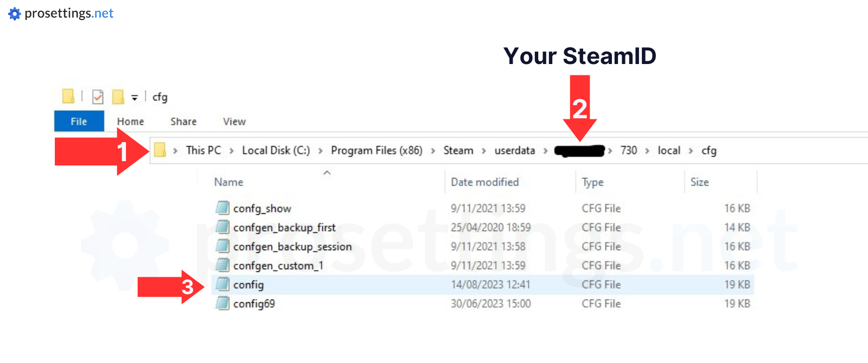This screenshot has width=868, height=363.
Task: Expand the chevron after userdata in address bar
Action: click(545, 151)
